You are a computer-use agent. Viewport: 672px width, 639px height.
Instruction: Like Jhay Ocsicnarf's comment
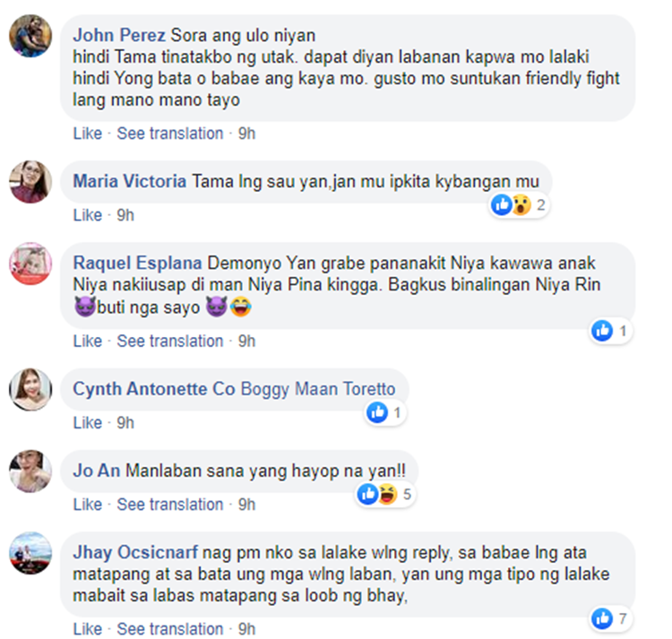pyautogui.click(x=88, y=629)
